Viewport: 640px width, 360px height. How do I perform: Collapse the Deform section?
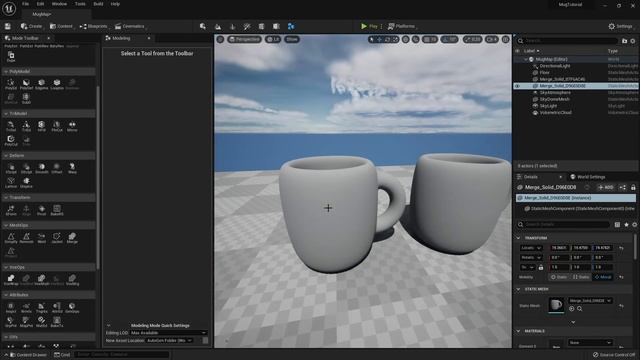click(x=6, y=156)
